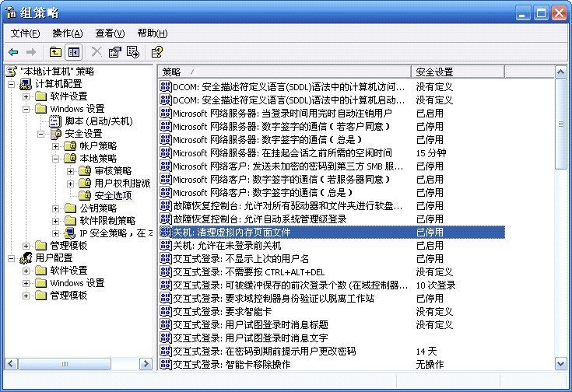Click the 安全选项 folder in tree

115,196
